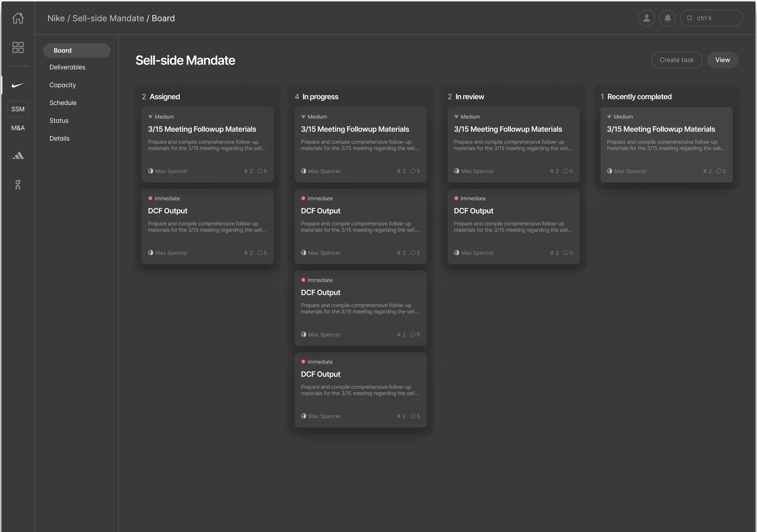Viewport: 757px width, 532px height.
Task: Click the Create task button
Action: pyautogui.click(x=677, y=60)
